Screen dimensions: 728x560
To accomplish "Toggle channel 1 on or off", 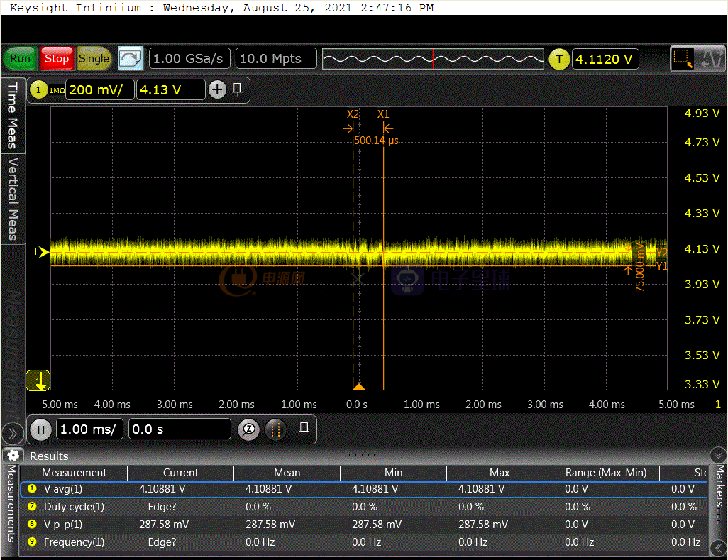I will click(38, 89).
